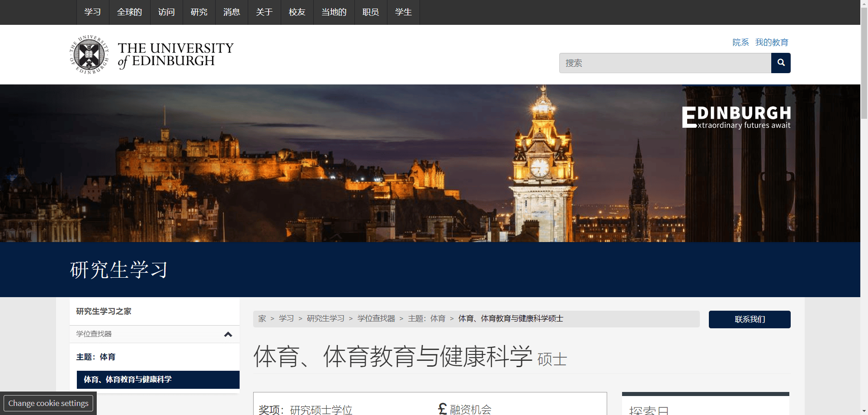
Task: Open the 研究 top menu
Action: [199, 12]
